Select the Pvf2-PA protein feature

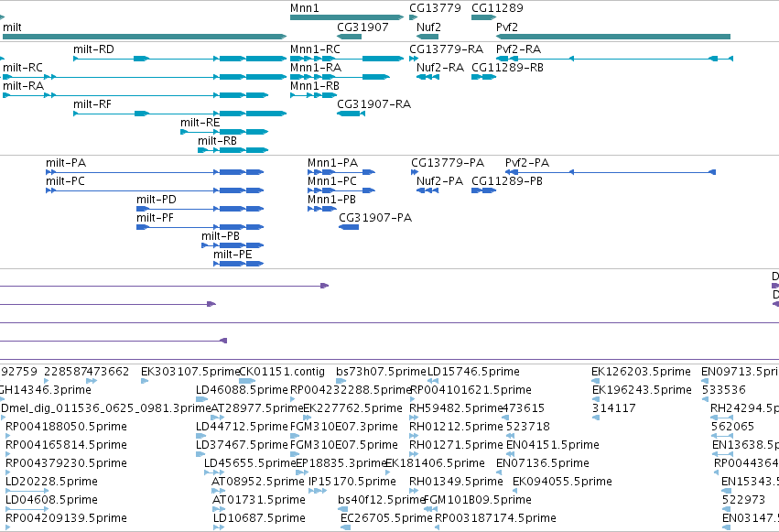click(x=611, y=172)
